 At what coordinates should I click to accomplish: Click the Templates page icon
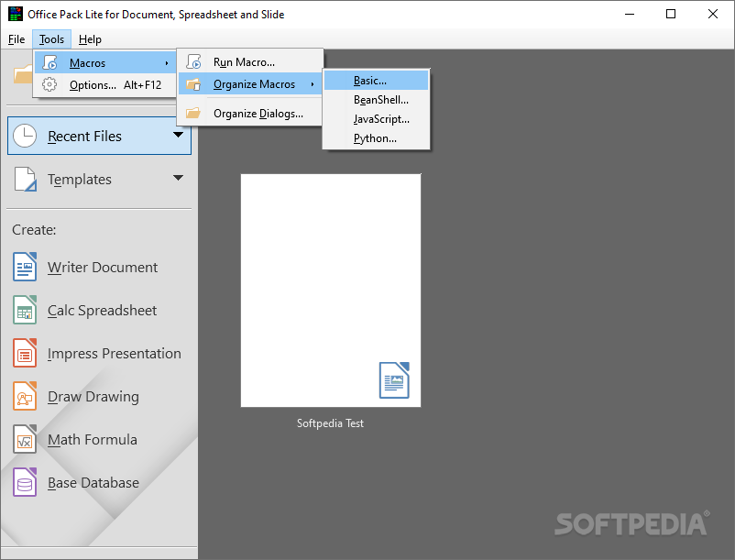pos(25,179)
